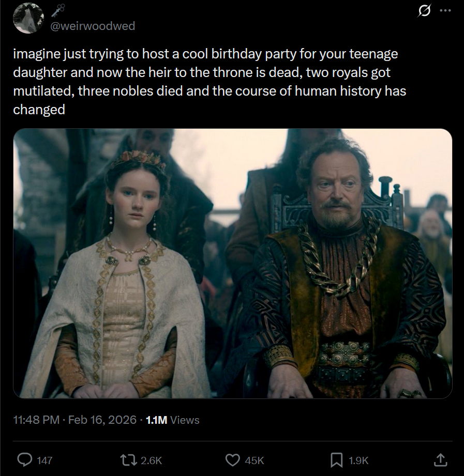Click the 1.9K bookmarks count
The height and width of the screenshot is (476, 464).
click(x=358, y=460)
